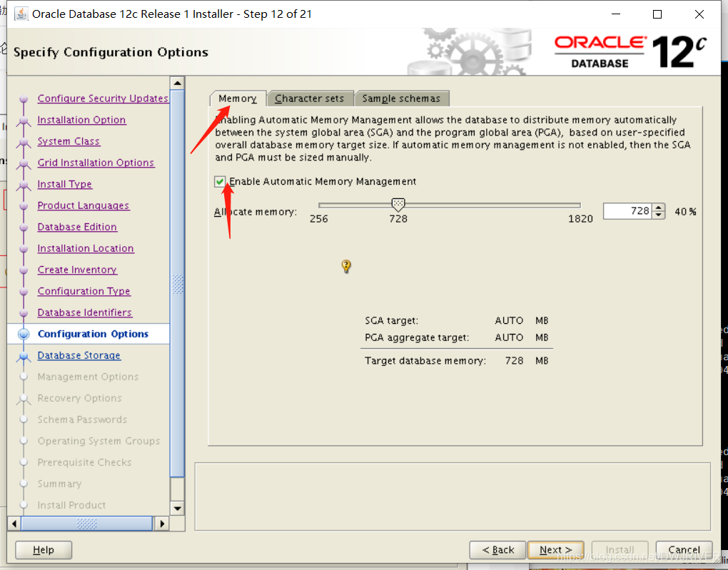Open Database Storage step link

(x=79, y=355)
